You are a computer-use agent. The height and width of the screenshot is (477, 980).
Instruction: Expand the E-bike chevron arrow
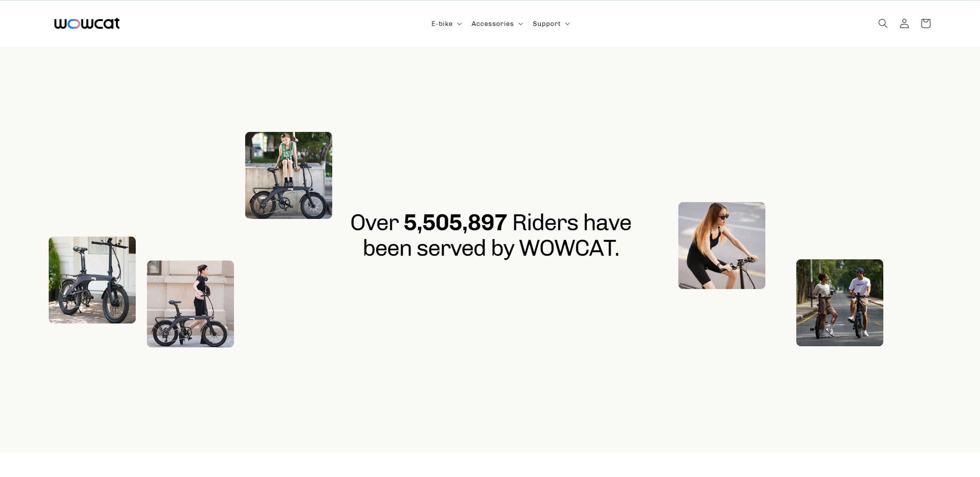click(459, 24)
